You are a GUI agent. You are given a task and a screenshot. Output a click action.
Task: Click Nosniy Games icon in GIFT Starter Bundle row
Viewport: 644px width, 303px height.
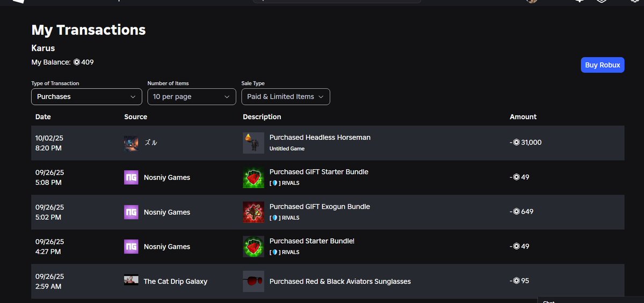pyautogui.click(x=131, y=177)
